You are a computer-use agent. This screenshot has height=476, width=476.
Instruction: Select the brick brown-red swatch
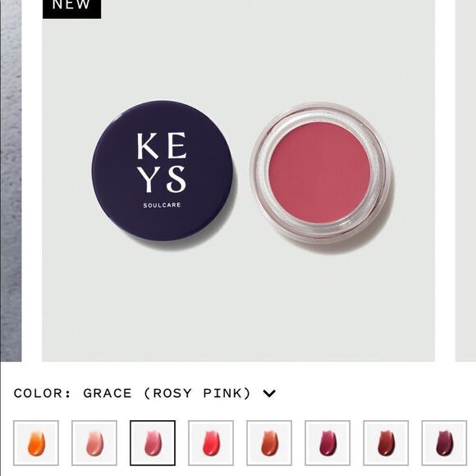click(x=386, y=443)
